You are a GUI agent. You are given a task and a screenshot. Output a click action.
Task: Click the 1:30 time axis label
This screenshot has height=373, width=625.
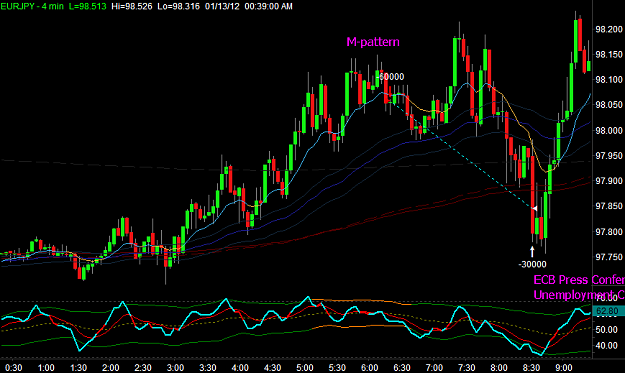[x=78, y=367]
